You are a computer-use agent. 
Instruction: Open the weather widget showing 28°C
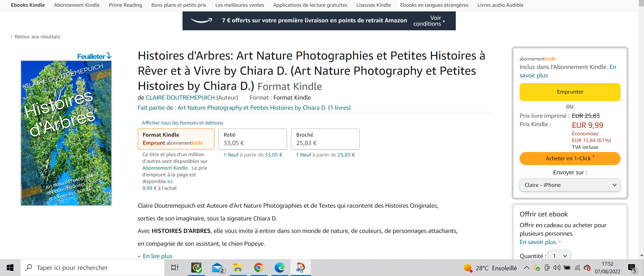click(x=490, y=268)
